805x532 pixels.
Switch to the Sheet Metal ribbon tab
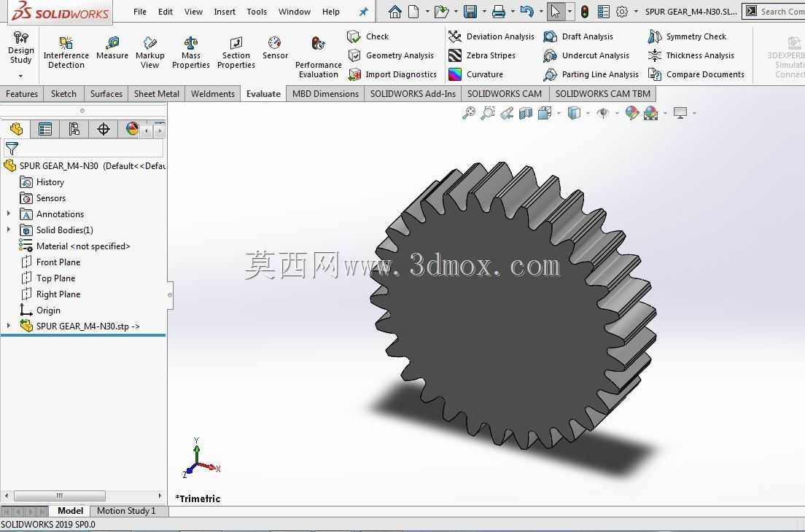click(157, 94)
